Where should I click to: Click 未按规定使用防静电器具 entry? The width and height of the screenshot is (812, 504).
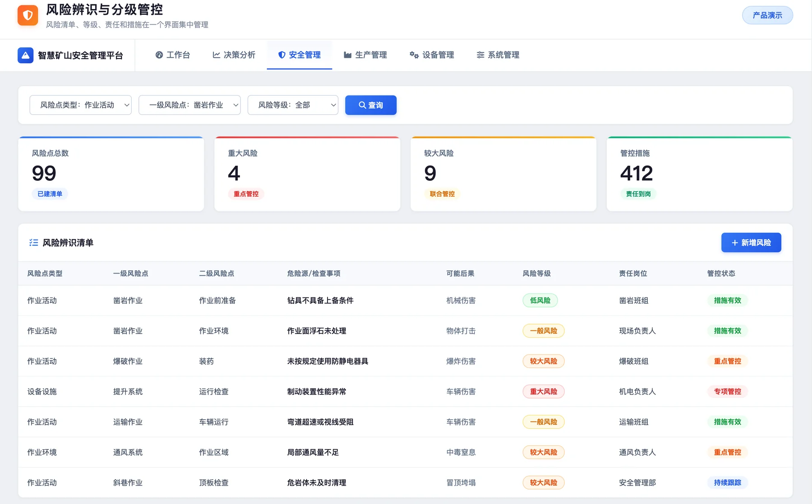(328, 361)
